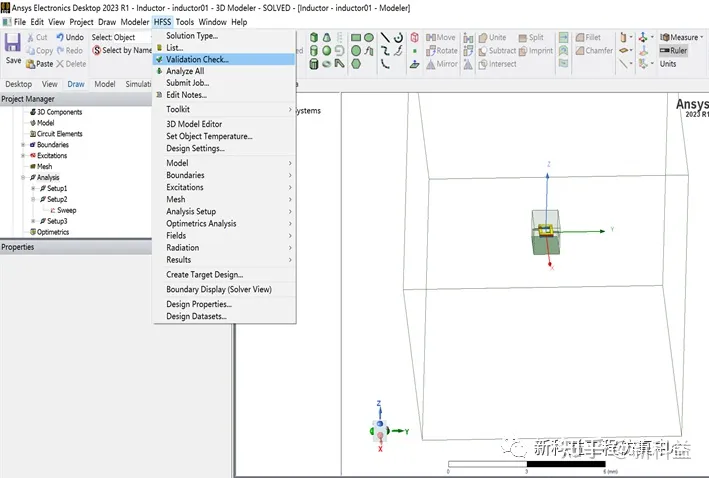Click the Draw plane icon
This screenshot has width=709, height=478.
[x=415, y=64]
